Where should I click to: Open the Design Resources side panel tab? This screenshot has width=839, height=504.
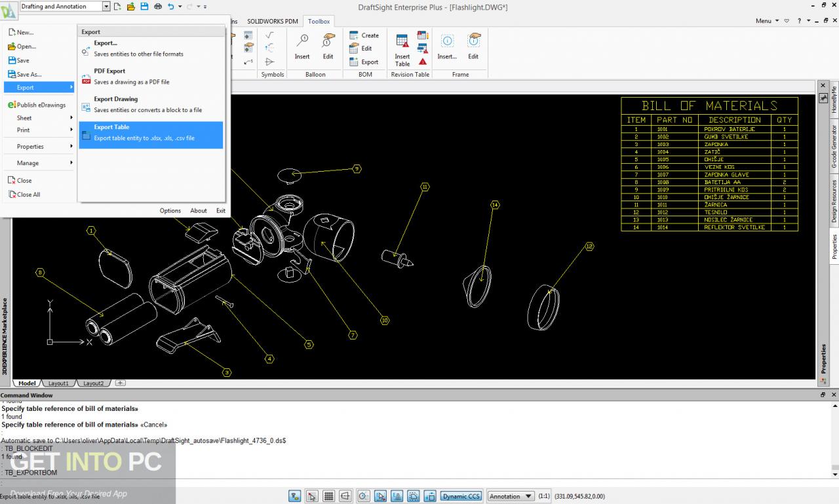click(x=834, y=201)
